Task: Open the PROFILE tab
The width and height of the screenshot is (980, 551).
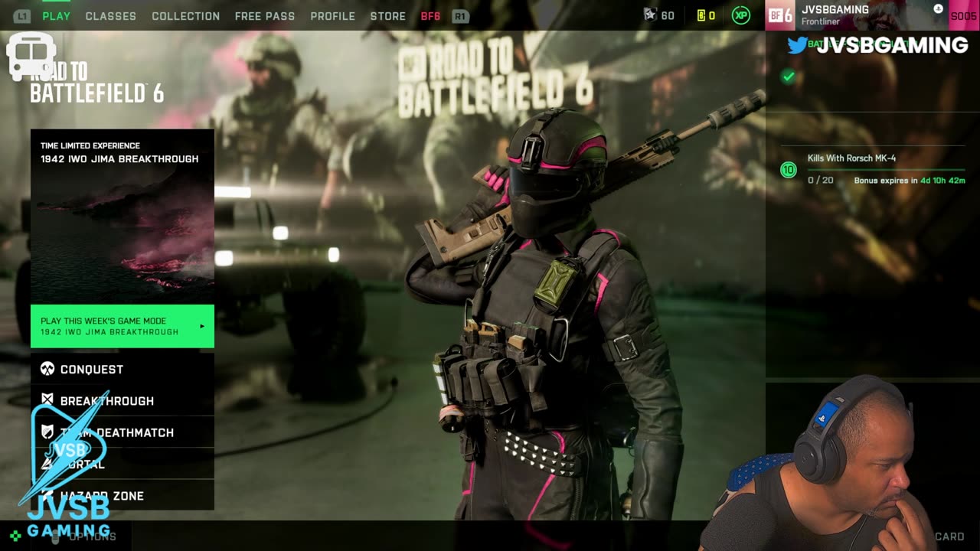Action: [332, 16]
